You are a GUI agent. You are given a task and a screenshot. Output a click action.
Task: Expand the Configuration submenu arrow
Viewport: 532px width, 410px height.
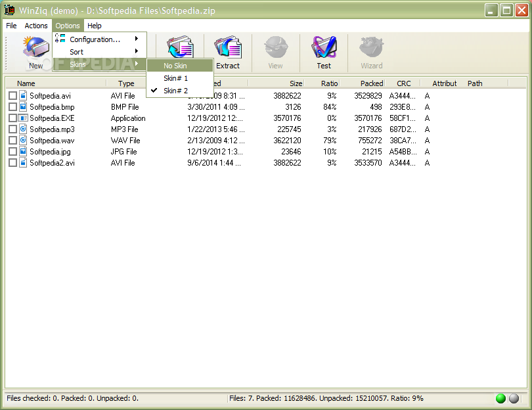coord(137,38)
